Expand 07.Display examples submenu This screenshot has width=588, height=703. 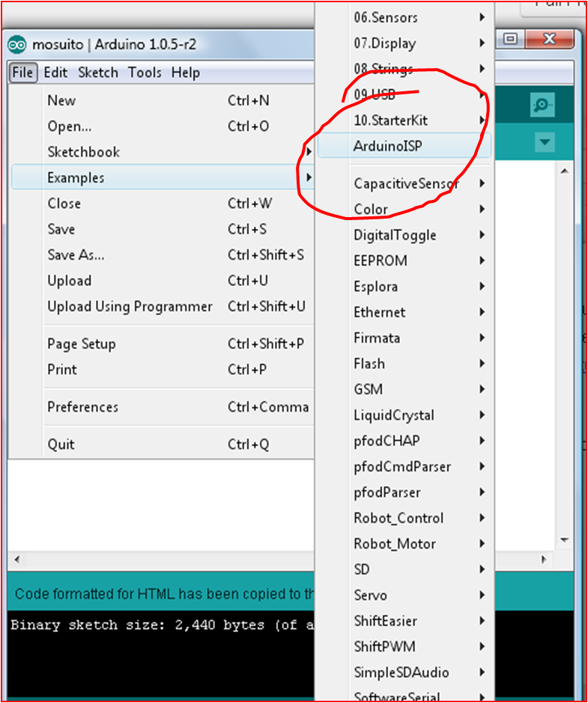404,43
